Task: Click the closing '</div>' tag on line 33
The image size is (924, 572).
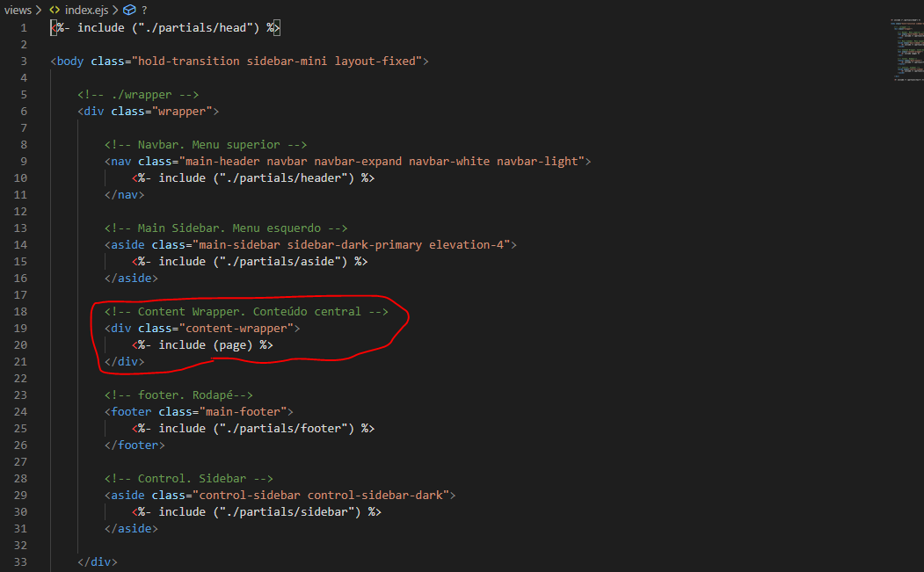Action: click(98, 562)
